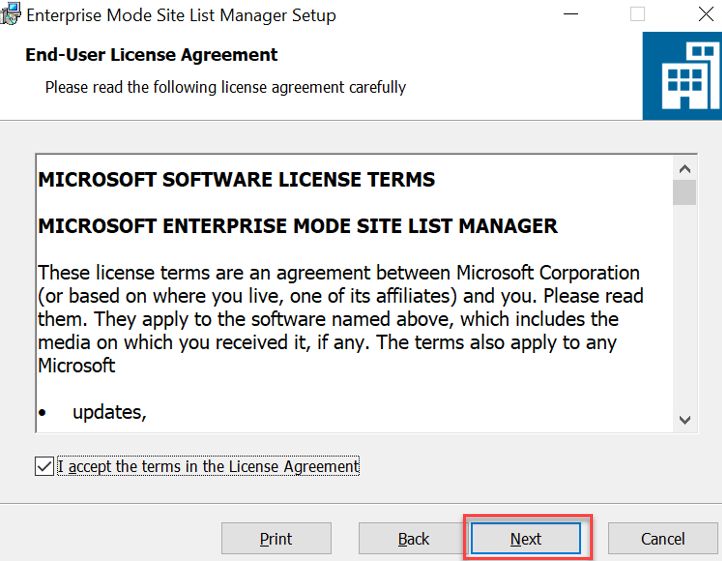The height and width of the screenshot is (561, 722).
Task: Click the 'End-User License Agreement' header title
Action: (x=151, y=55)
